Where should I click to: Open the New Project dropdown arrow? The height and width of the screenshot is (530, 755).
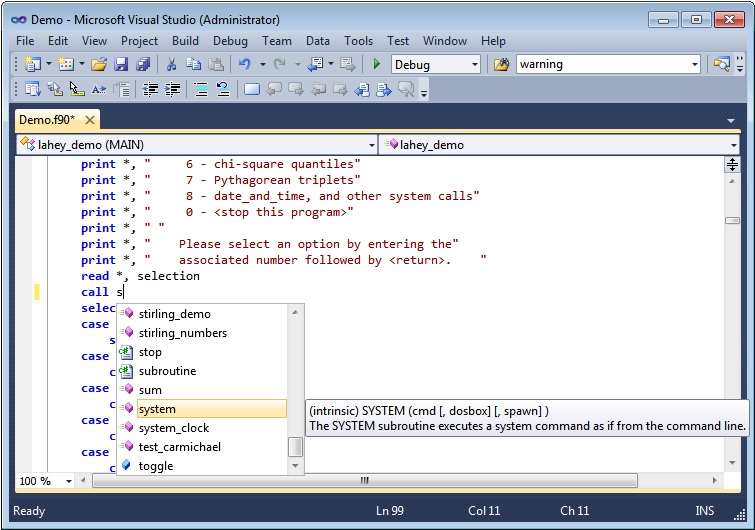click(x=49, y=64)
